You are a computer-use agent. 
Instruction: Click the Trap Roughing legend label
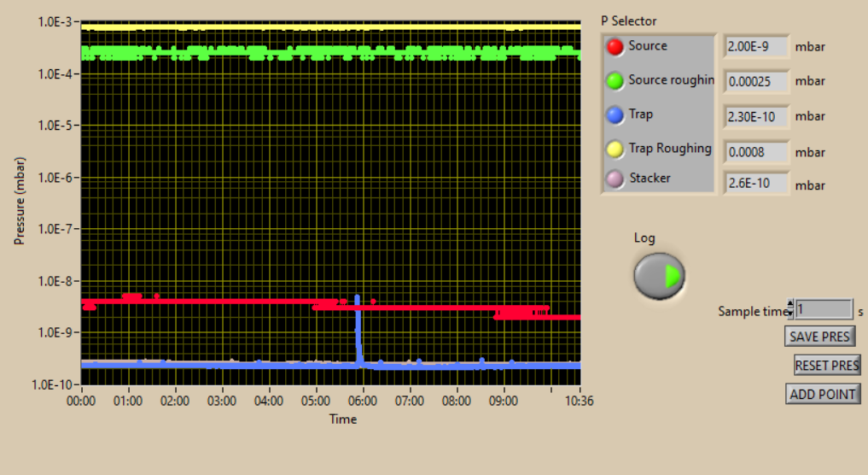pos(670,149)
